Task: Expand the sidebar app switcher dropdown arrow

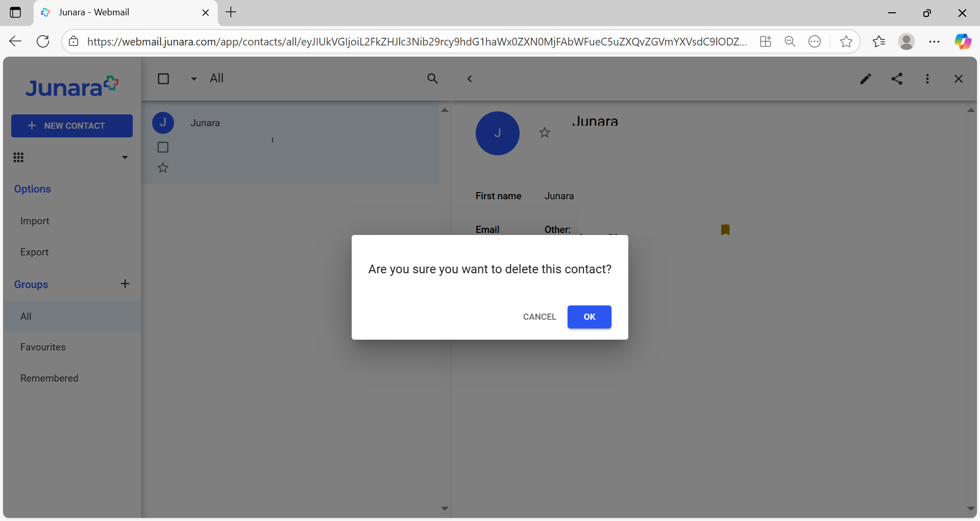Action: pos(125,157)
